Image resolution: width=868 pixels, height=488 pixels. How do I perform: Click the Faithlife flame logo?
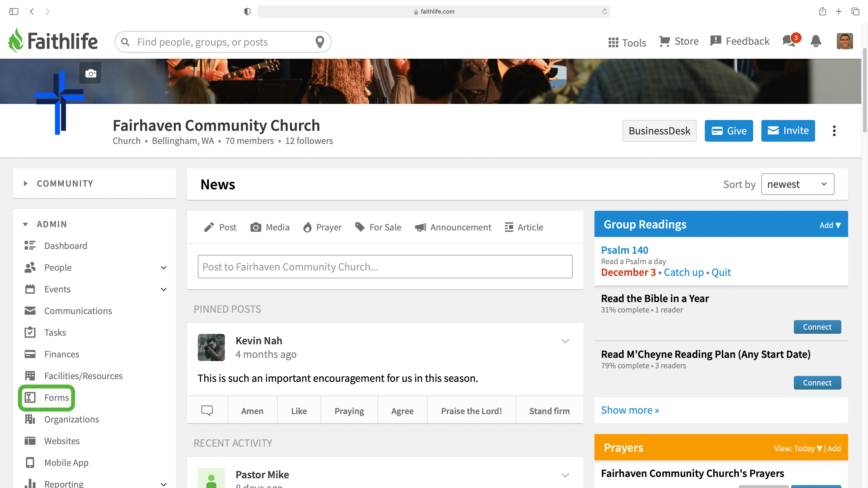point(16,40)
